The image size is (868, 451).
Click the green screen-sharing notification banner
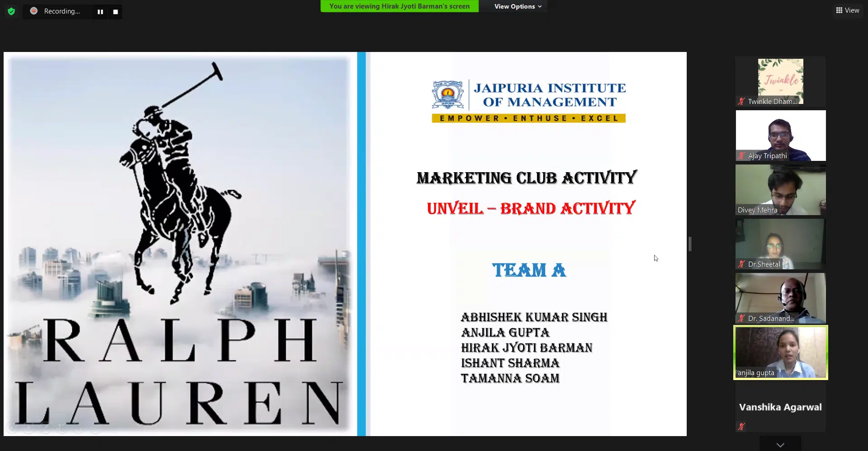tap(399, 6)
